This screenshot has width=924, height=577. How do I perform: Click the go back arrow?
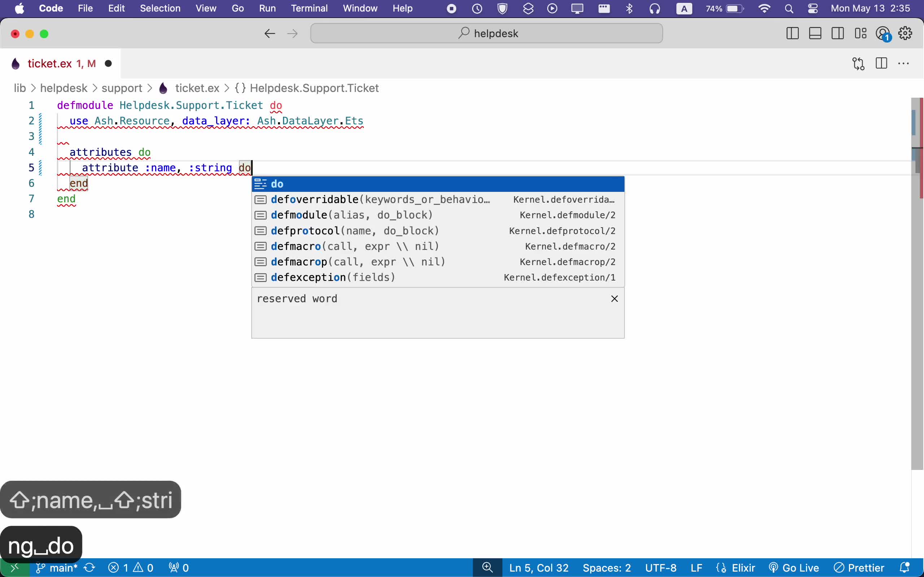(x=270, y=34)
